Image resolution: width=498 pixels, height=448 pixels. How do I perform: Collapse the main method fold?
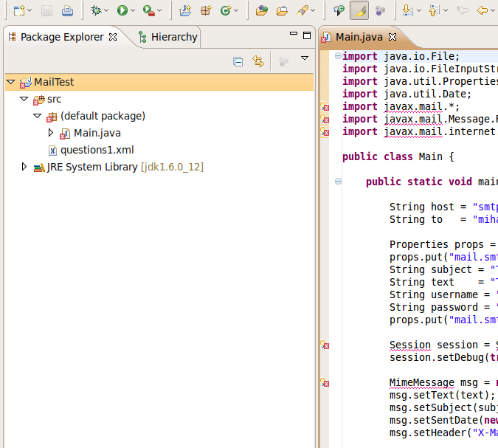click(x=338, y=182)
